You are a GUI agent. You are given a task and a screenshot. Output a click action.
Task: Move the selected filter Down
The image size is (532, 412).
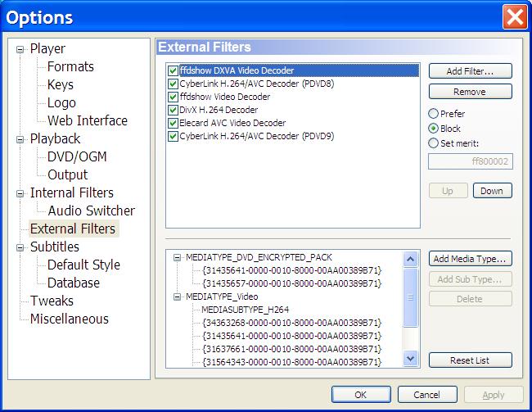click(492, 191)
